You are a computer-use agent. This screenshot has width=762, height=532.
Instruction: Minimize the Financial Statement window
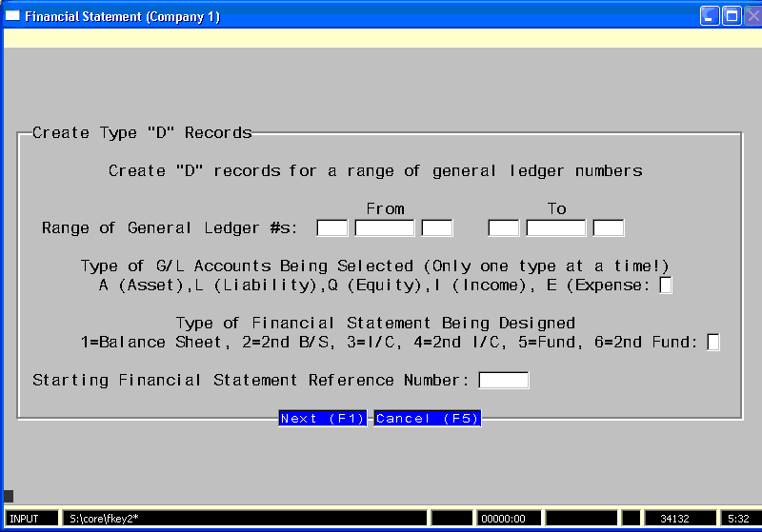710,16
